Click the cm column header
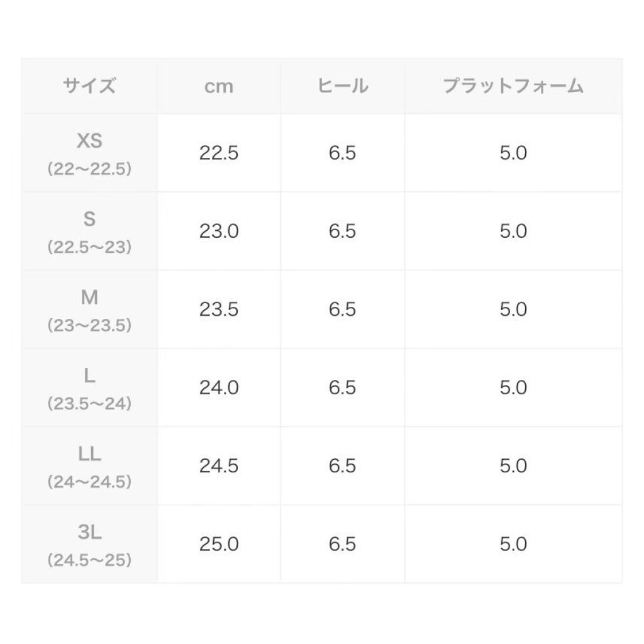This screenshot has width=644, height=644. 219,86
